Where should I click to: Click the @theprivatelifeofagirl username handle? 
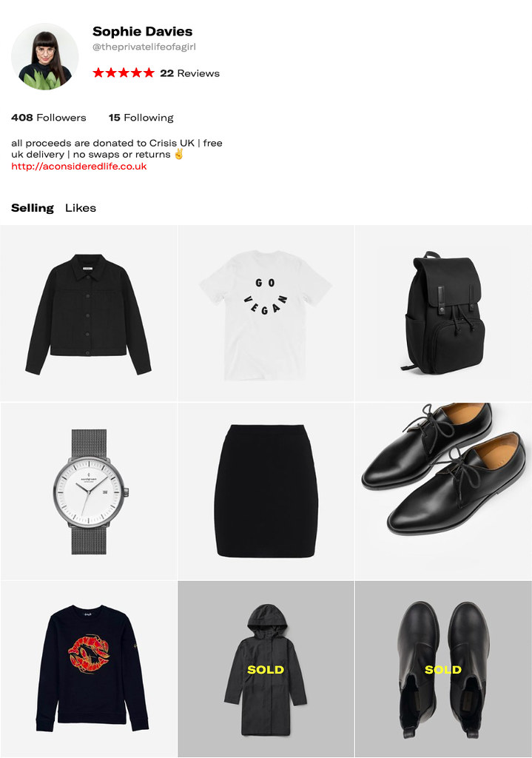pyautogui.click(x=144, y=47)
